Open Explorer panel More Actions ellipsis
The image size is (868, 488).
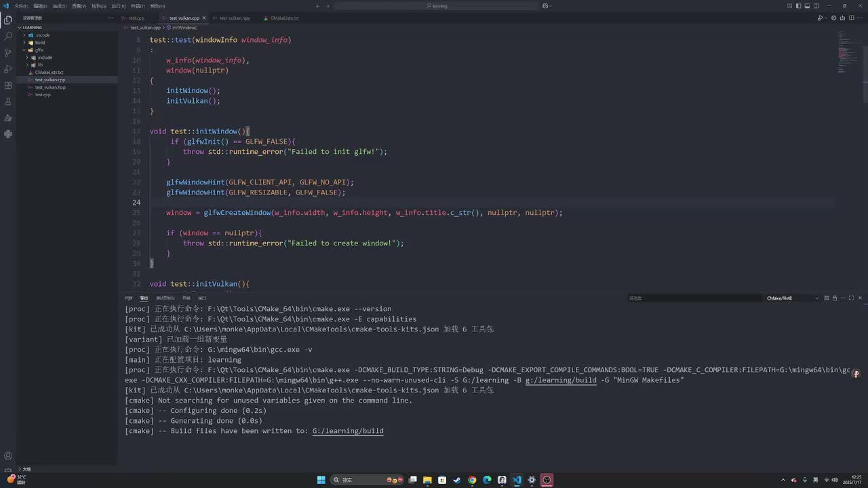coord(111,18)
